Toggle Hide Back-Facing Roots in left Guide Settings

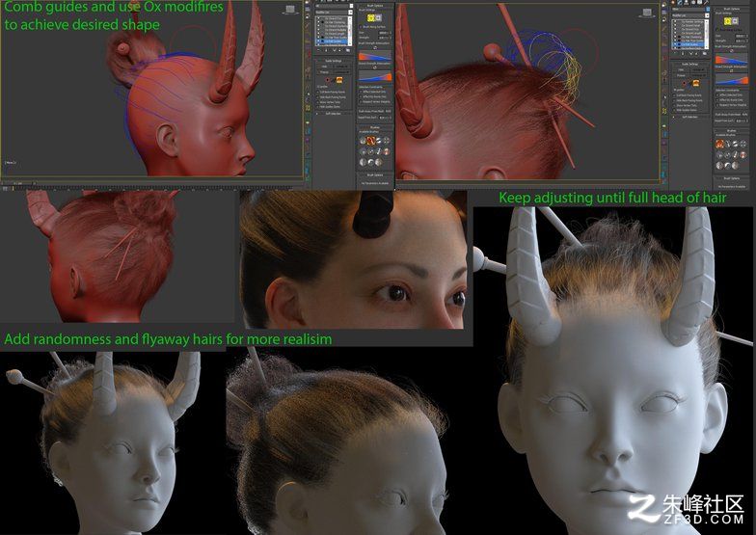(x=318, y=97)
